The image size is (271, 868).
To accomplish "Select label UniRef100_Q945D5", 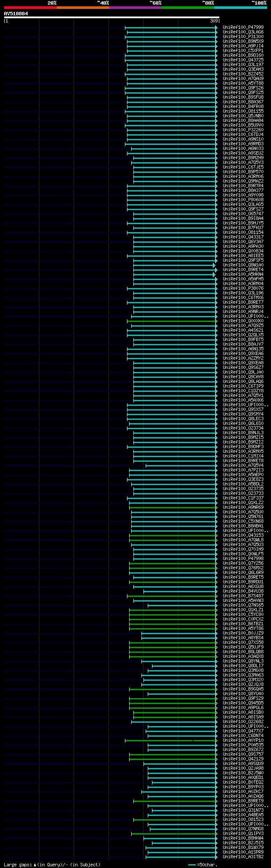I will tap(243, 703).
